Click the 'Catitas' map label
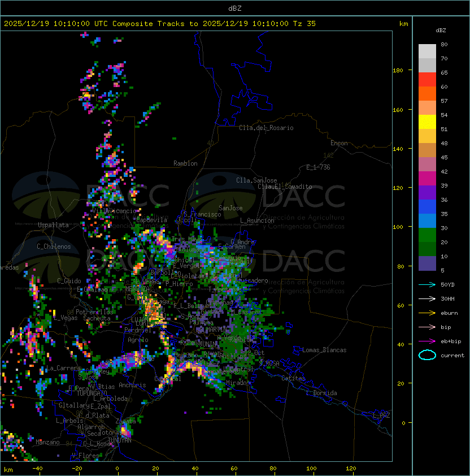This screenshot has height=476, width=470. tap(293, 378)
